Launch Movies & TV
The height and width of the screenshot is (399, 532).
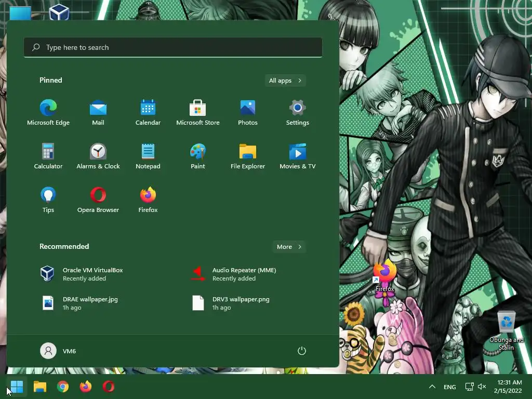[298, 156]
